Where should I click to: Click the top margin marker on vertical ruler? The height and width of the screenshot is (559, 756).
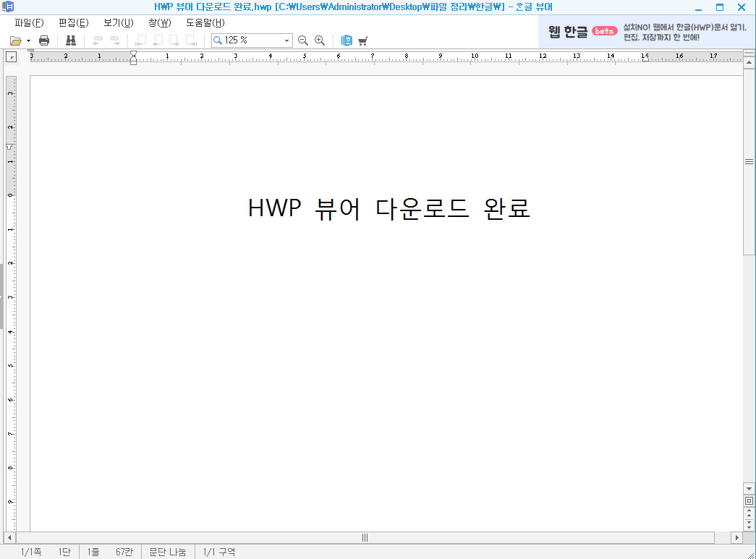tap(9, 147)
